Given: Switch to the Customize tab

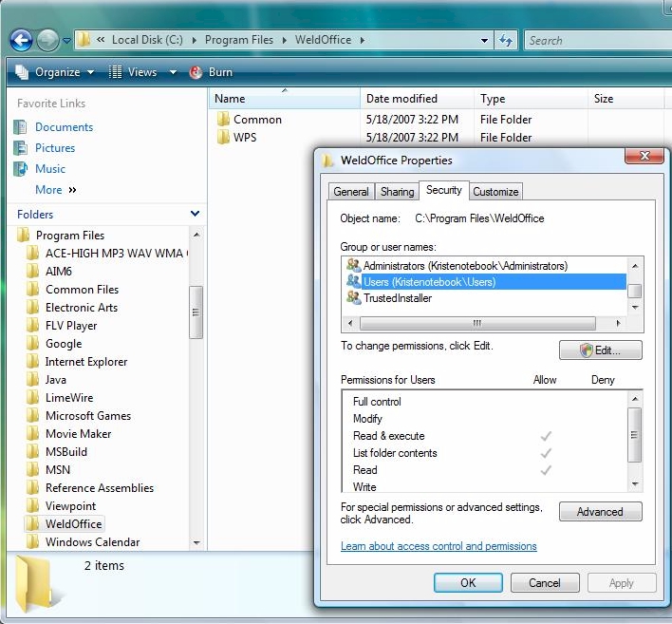Looking at the screenshot, I should point(495,191).
